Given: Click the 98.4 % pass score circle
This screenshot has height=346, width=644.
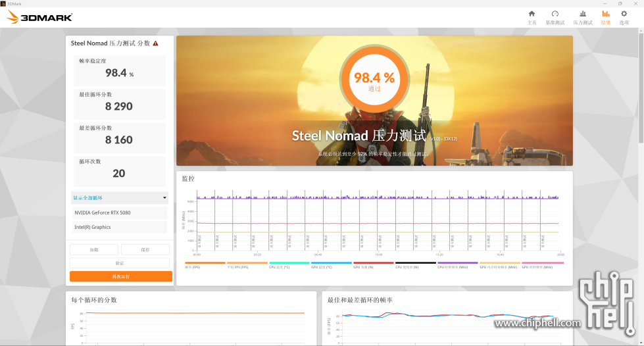Looking at the screenshot, I should (x=374, y=80).
